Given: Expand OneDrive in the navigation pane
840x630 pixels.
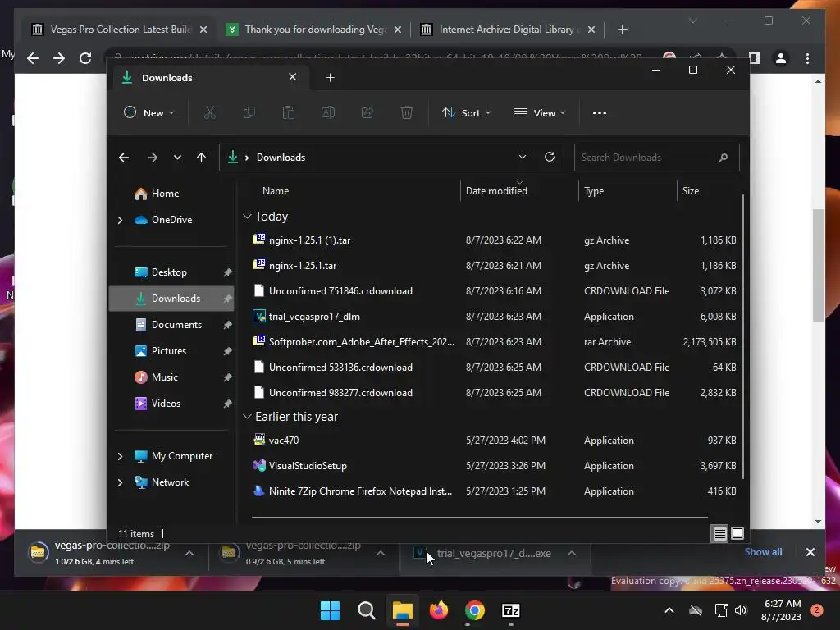Looking at the screenshot, I should [120, 220].
